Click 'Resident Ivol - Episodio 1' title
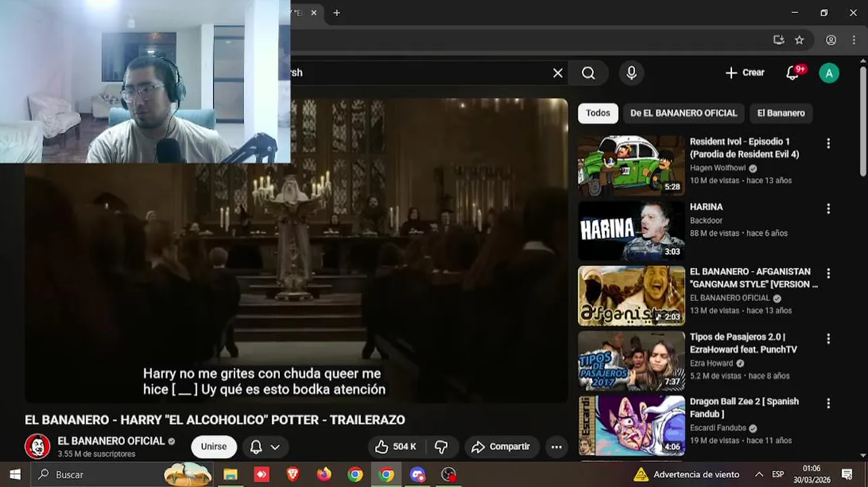868x487 pixels. [744, 147]
